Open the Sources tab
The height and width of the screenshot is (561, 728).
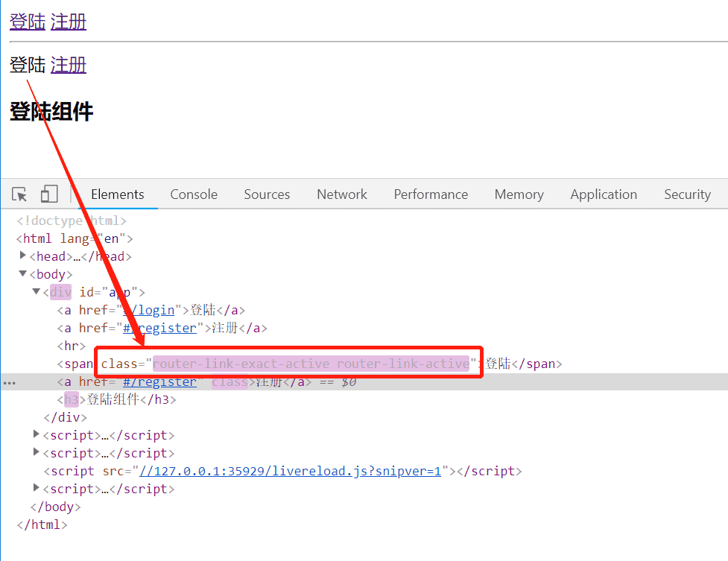tap(267, 194)
